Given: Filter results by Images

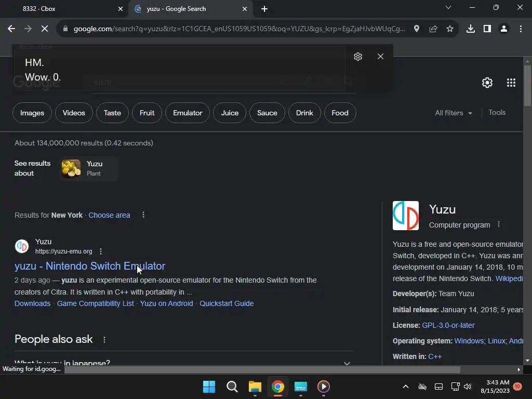Looking at the screenshot, I should tap(32, 113).
